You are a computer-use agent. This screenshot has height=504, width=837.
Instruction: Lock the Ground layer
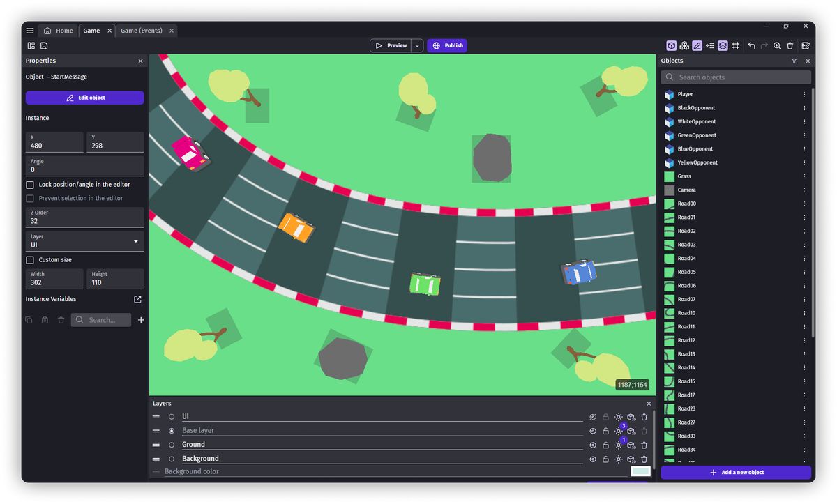point(605,445)
